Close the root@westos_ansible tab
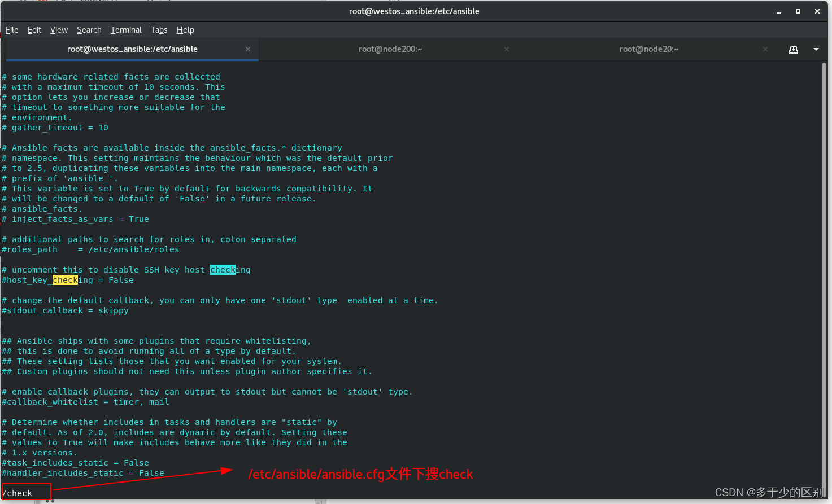The height and width of the screenshot is (504, 832). tap(248, 49)
